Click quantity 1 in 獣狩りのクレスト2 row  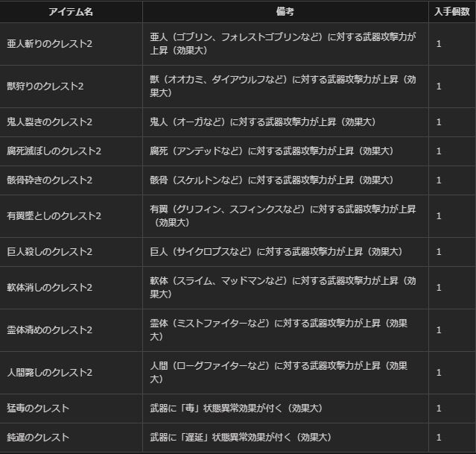pyautogui.click(x=439, y=86)
